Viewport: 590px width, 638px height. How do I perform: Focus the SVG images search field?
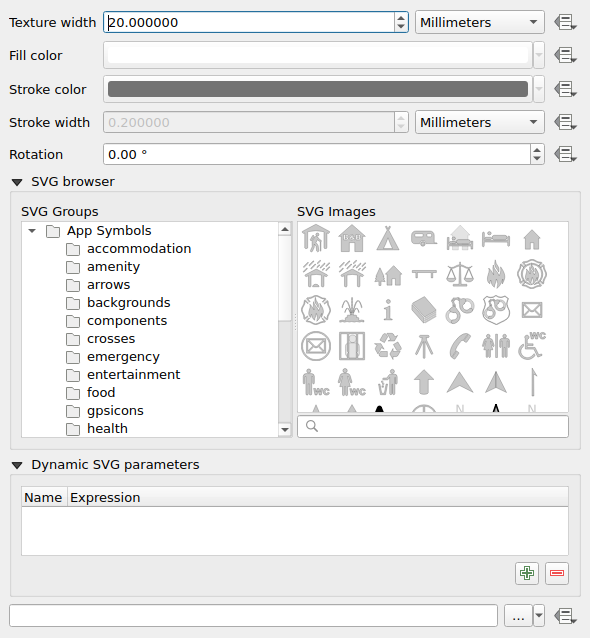[433, 426]
